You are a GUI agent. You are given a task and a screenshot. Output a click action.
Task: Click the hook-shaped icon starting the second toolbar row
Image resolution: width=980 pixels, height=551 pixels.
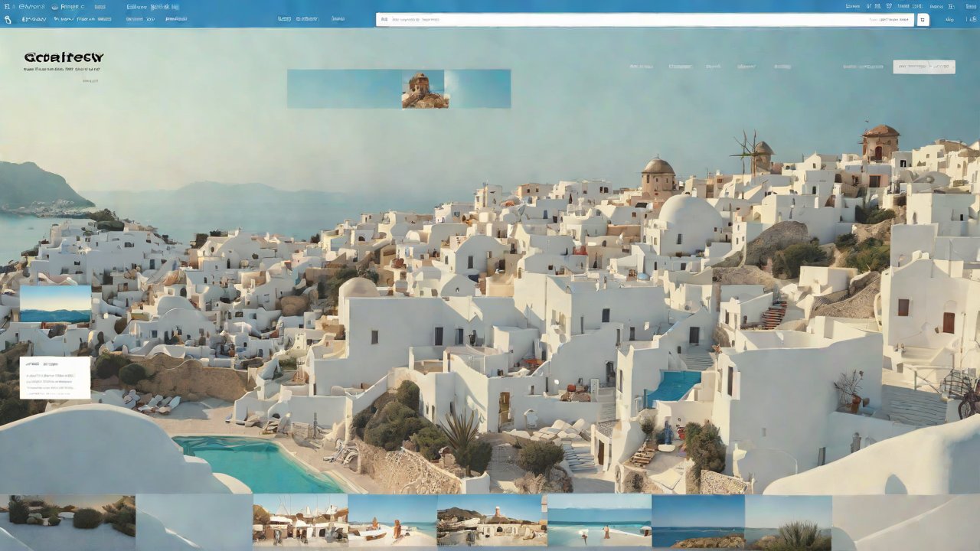coord(7,19)
